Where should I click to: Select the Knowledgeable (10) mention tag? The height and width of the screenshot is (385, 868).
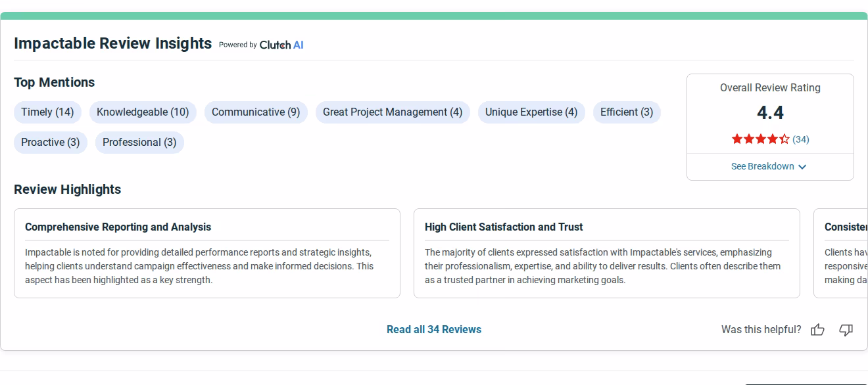click(143, 112)
